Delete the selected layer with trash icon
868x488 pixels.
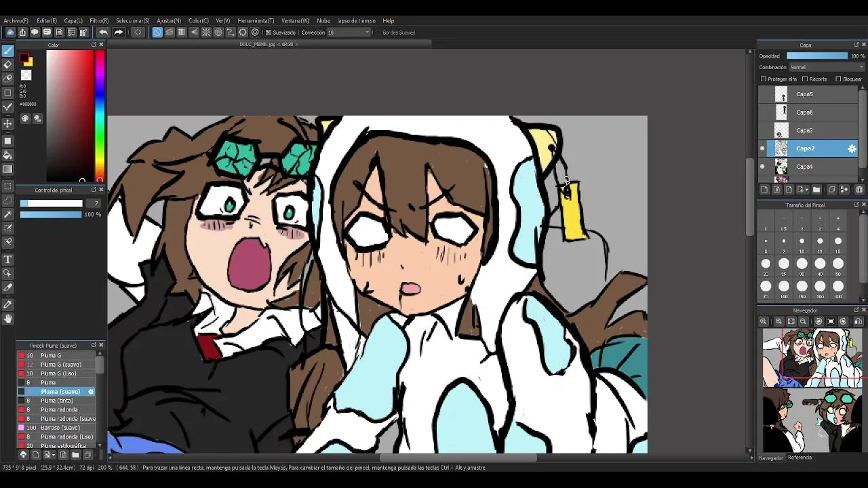point(859,190)
